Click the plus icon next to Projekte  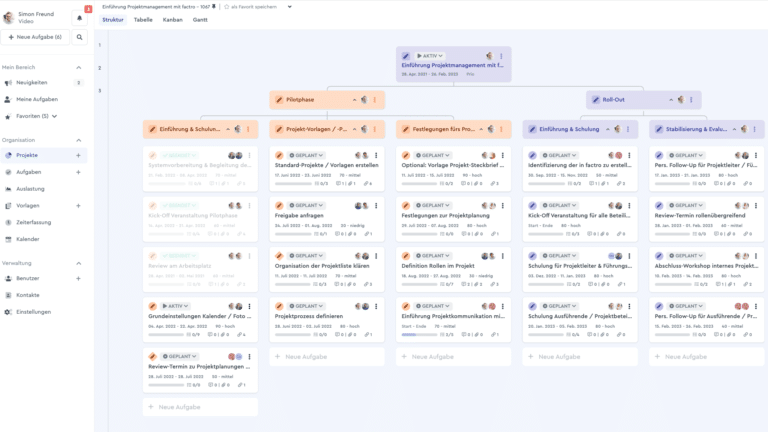[79, 156]
